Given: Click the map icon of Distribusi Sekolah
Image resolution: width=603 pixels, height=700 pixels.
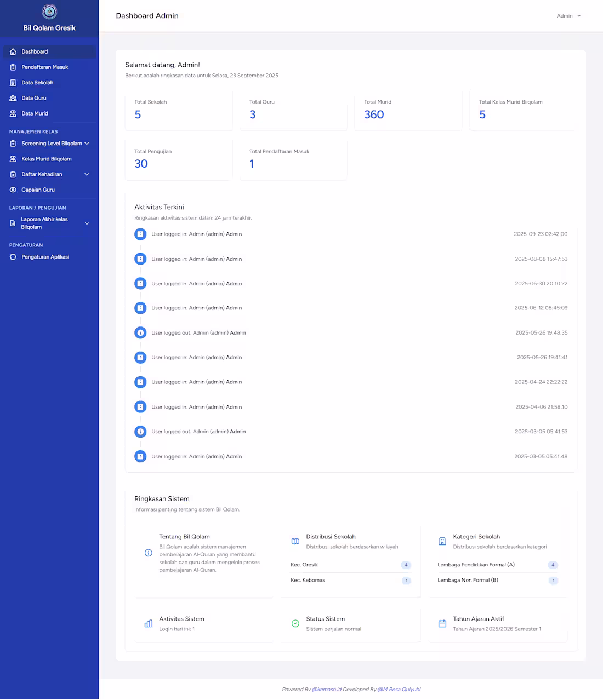Looking at the screenshot, I should 295,541.
